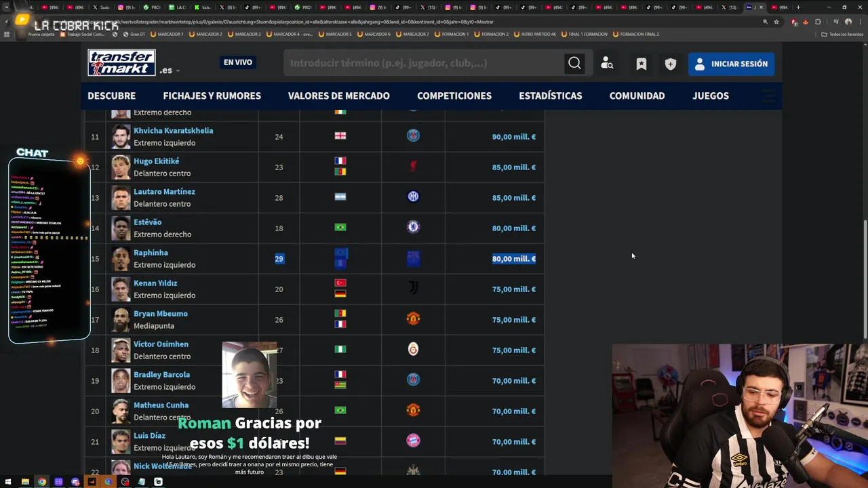Open Bryan Mbeumo player link
The height and width of the screenshot is (488, 868).
pos(161,313)
